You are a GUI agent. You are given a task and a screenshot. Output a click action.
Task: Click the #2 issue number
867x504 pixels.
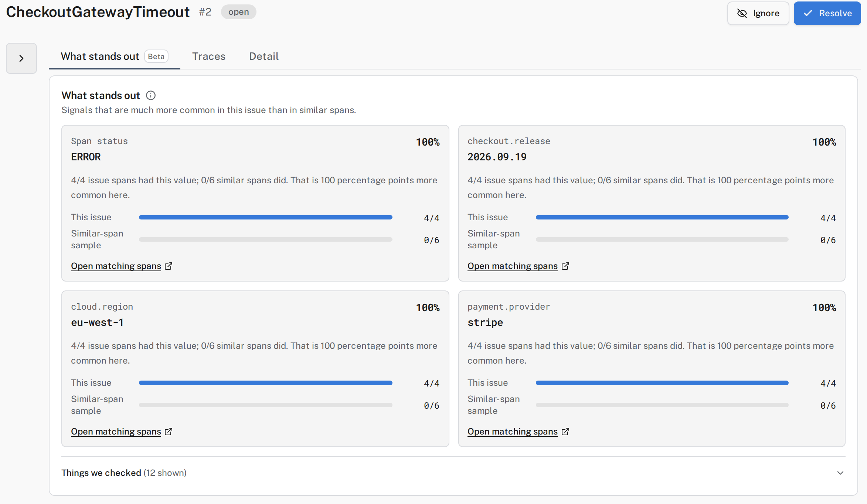(205, 12)
